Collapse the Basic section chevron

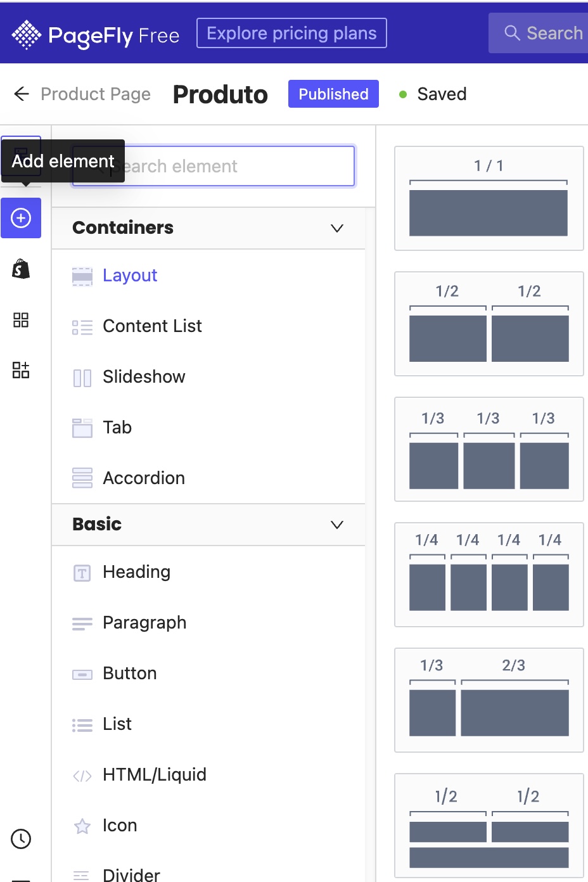tap(337, 525)
